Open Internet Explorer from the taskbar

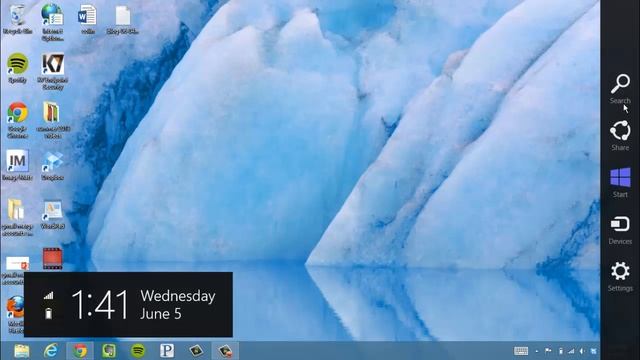pyautogui.click(x=51, y=351)
